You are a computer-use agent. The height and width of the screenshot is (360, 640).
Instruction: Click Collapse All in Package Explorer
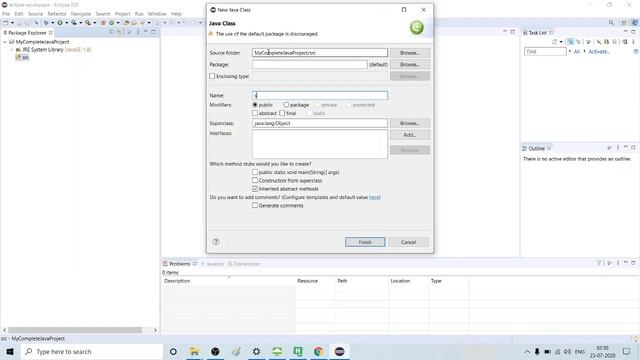tap(111, 31)
